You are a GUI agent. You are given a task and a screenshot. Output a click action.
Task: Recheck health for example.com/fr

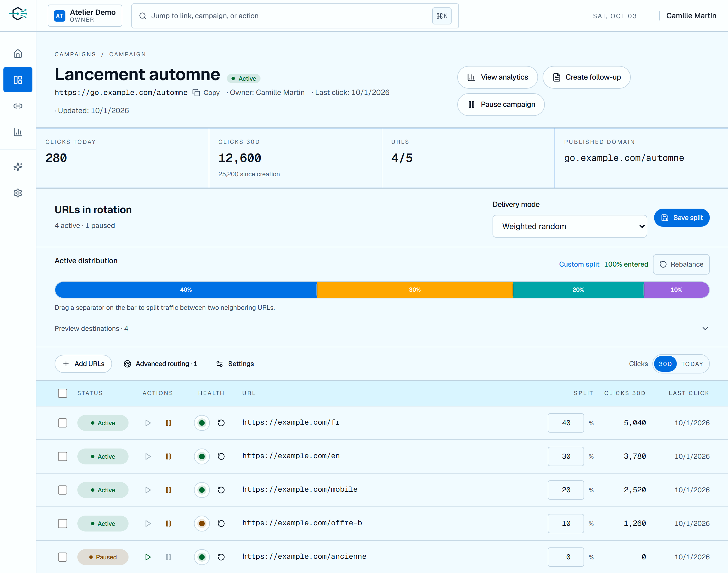(x=221, y=423)
